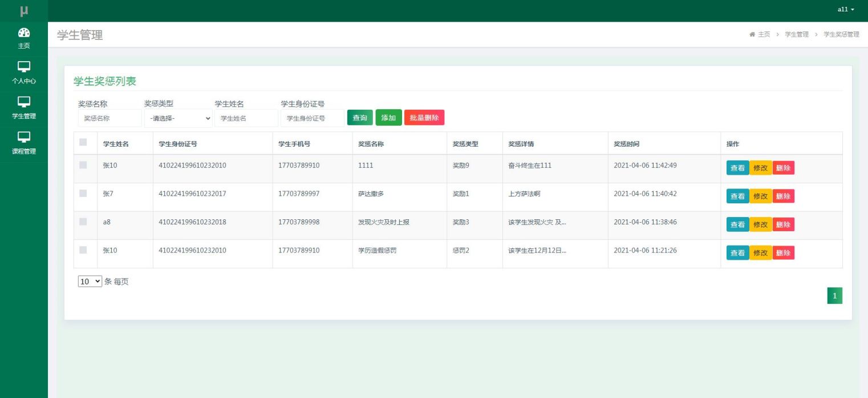Open the 主页 dashboard icon in sidebar
The width and height of the screenshot is (868, 398).
(x=24, y=33)
